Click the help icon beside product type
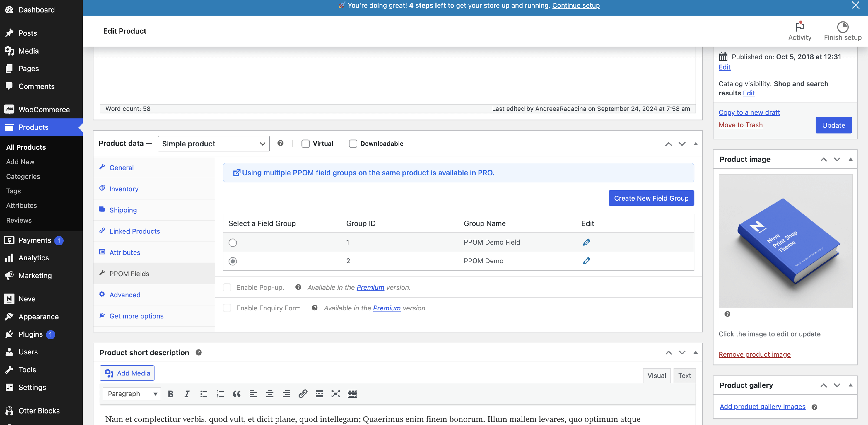This screenshot has height=425, width=868. point(280,143)
